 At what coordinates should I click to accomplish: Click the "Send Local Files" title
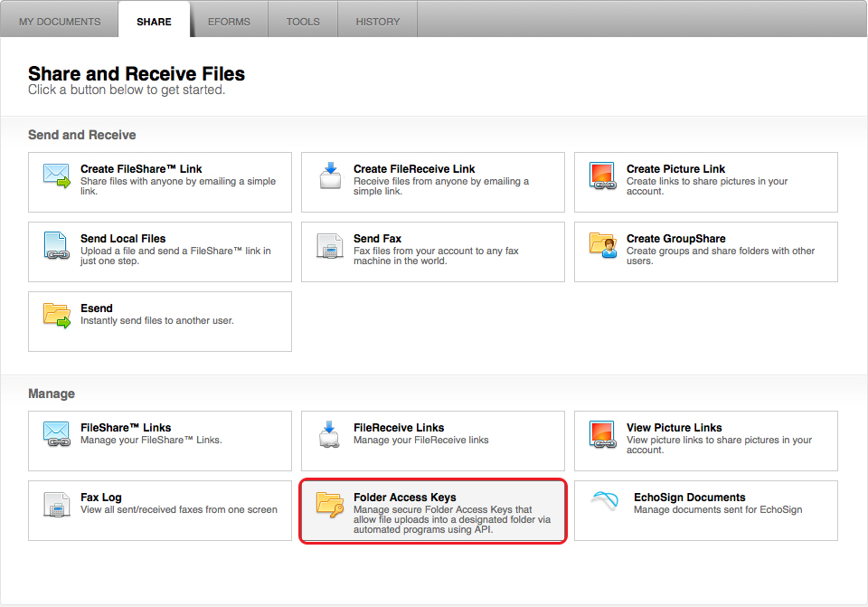[123, 239]
